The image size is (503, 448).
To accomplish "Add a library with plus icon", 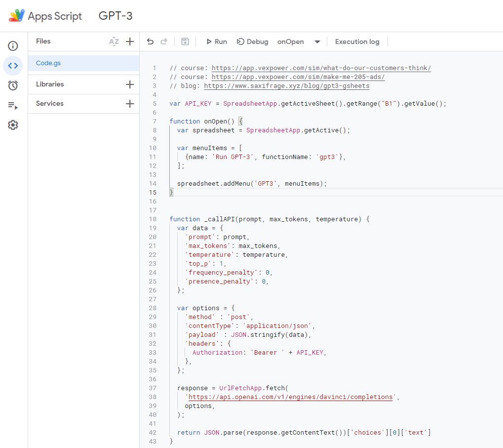I will 130,84.
